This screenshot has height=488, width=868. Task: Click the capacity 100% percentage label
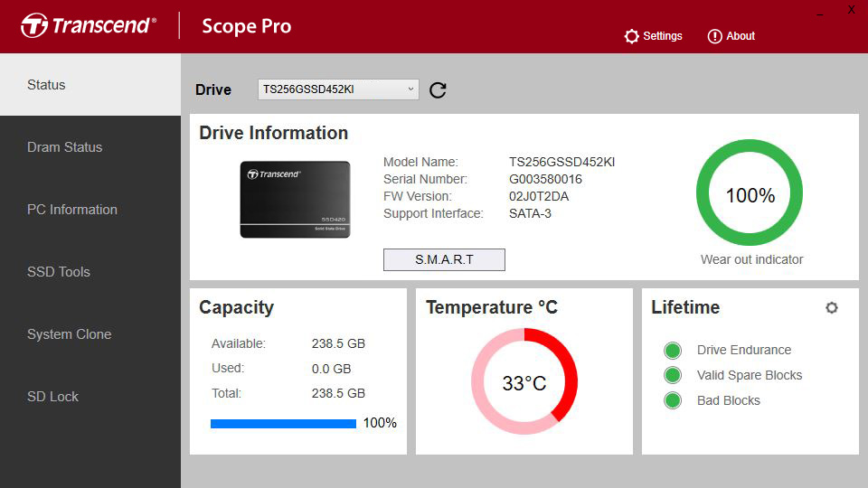pos(380,423)
